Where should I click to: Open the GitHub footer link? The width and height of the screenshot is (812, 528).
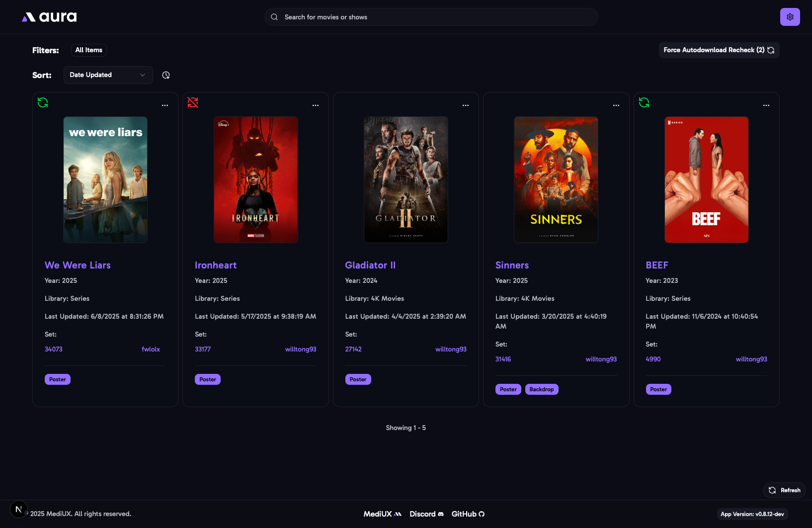468,514
